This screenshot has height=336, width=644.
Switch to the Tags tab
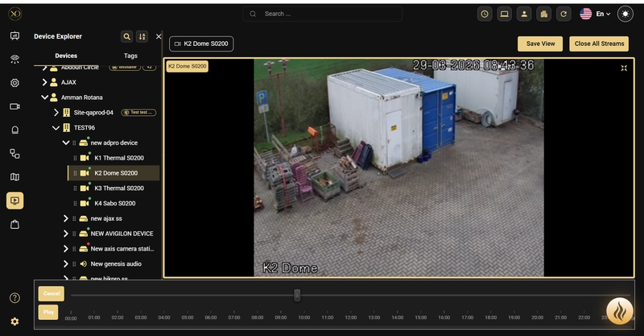pos(130,56)
